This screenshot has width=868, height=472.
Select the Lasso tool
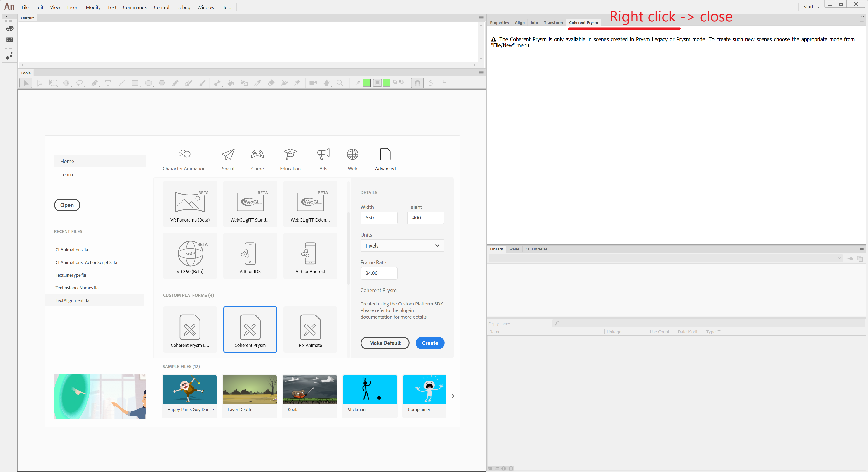click(x=80, y=83)
